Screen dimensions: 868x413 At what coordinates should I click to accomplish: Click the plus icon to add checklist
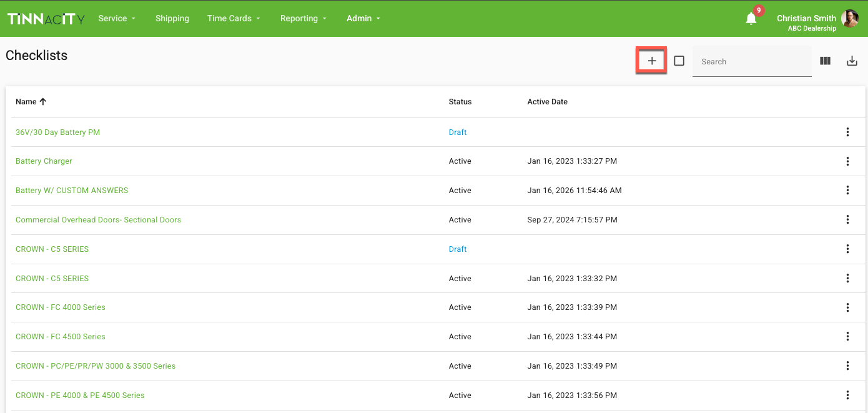point(651,61)
